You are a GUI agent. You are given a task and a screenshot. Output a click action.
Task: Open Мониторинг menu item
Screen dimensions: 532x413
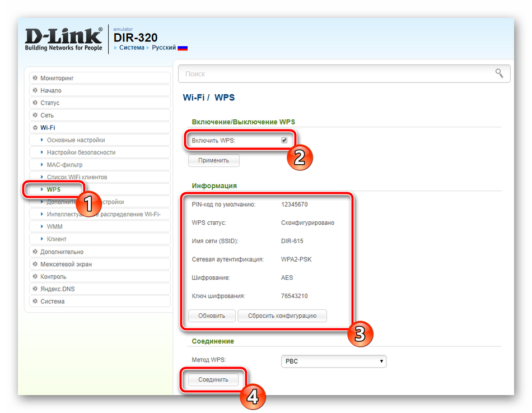tap(100, 78)
